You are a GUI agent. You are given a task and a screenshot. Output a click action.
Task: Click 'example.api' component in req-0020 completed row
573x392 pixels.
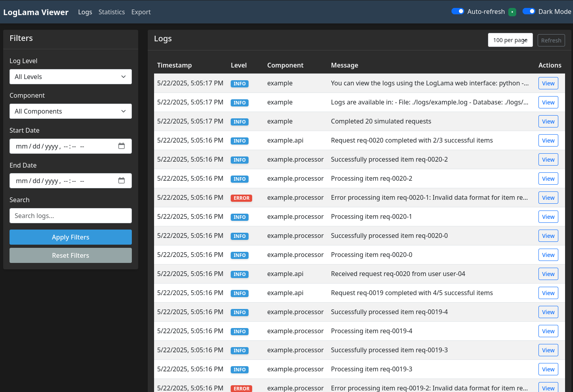tap(285, 140)
